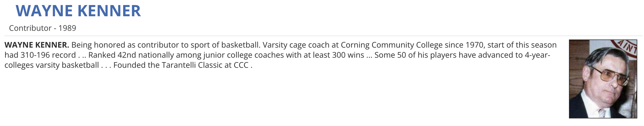Screen dimensions: 644x126
Task: Click the "colleges varsity basketball" phrase
Action: click(x=52, y=65)
